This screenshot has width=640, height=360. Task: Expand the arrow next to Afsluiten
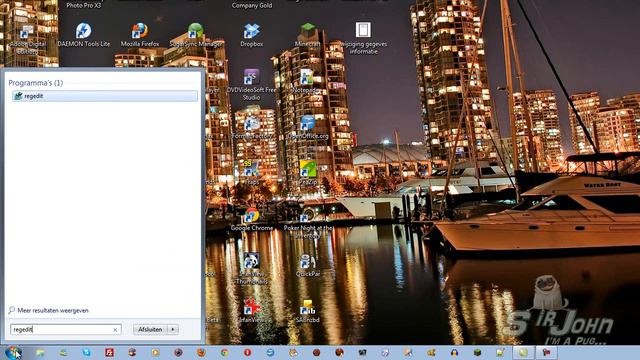click(x=173, y=329)
